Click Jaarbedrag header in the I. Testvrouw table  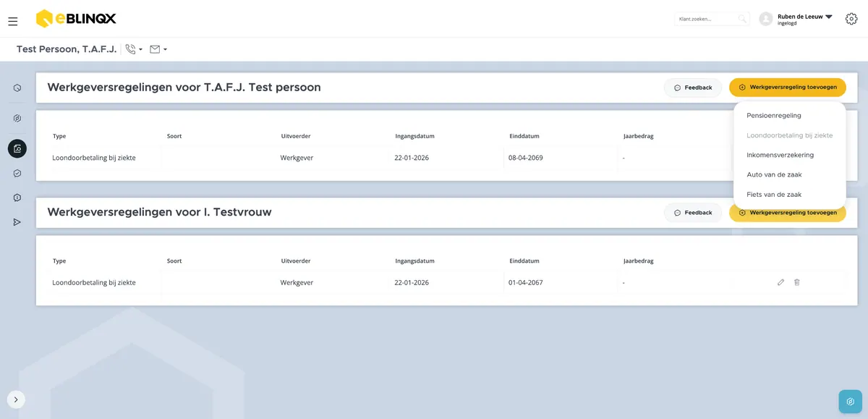pos(640,261)
